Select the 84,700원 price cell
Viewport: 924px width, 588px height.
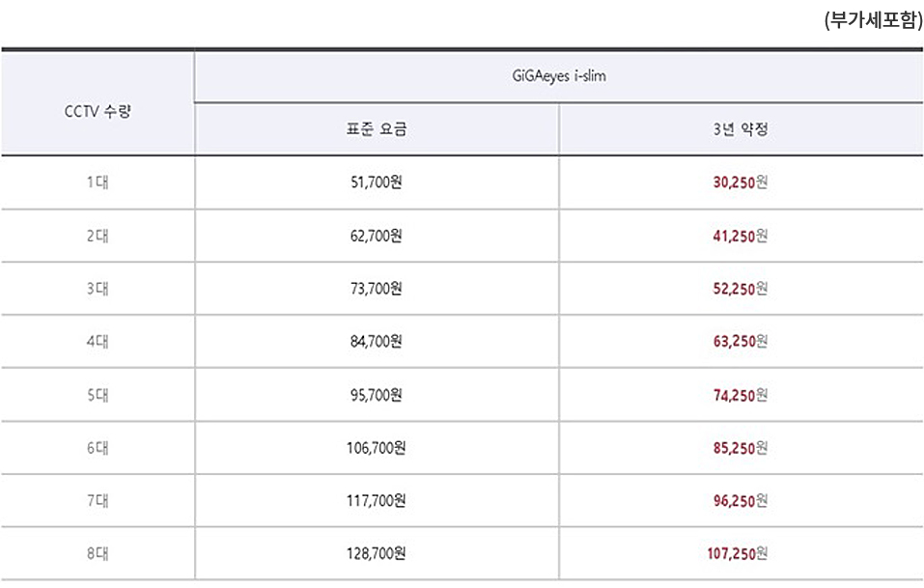[377, 342]
